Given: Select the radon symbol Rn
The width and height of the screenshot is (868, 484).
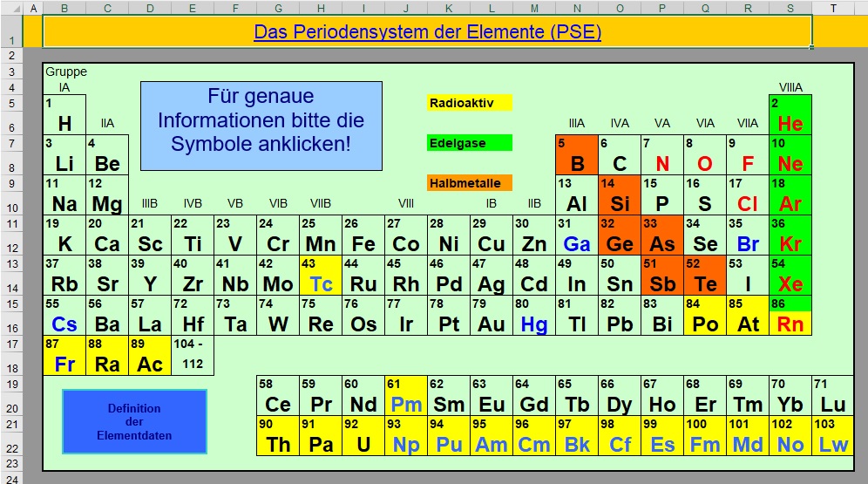Looking at the screenshot, I should 790,324.
